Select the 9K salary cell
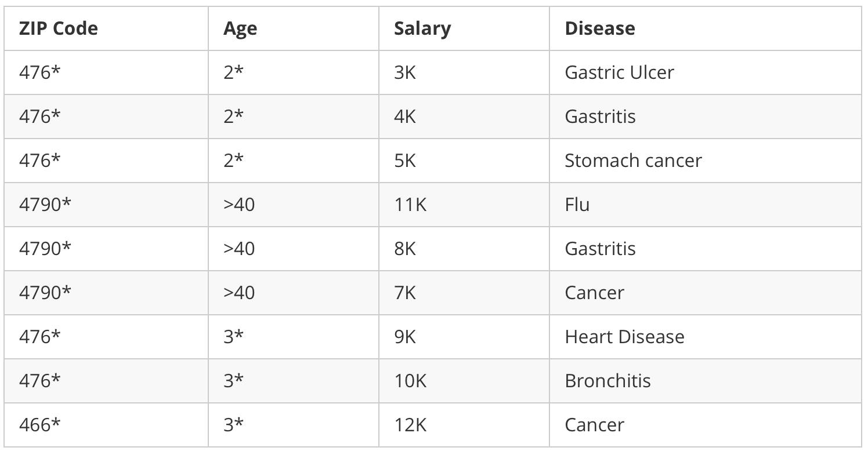 pos(405,337)
